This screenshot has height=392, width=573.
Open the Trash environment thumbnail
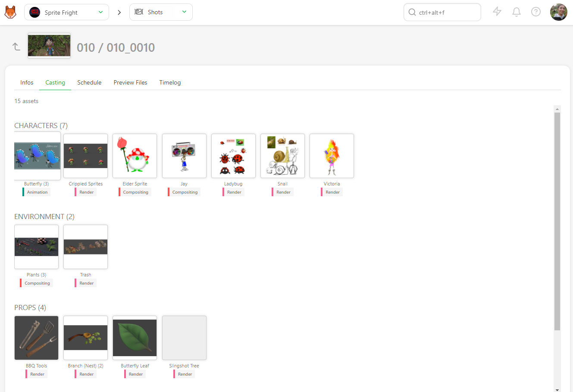coord(85,247)
